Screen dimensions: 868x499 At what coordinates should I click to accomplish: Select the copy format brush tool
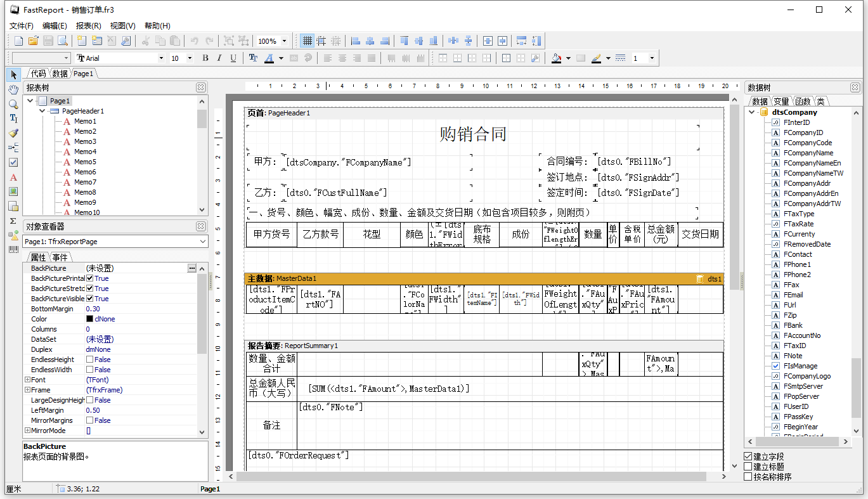[13, 133]
